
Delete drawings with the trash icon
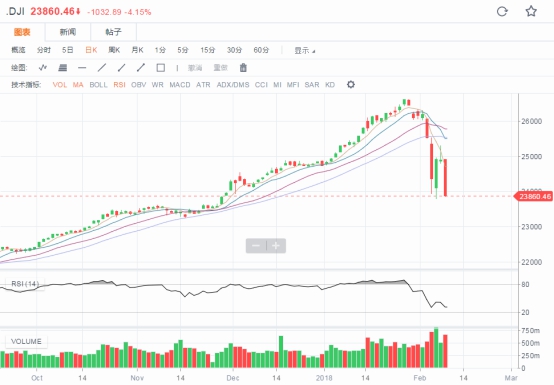click(243, 67)
